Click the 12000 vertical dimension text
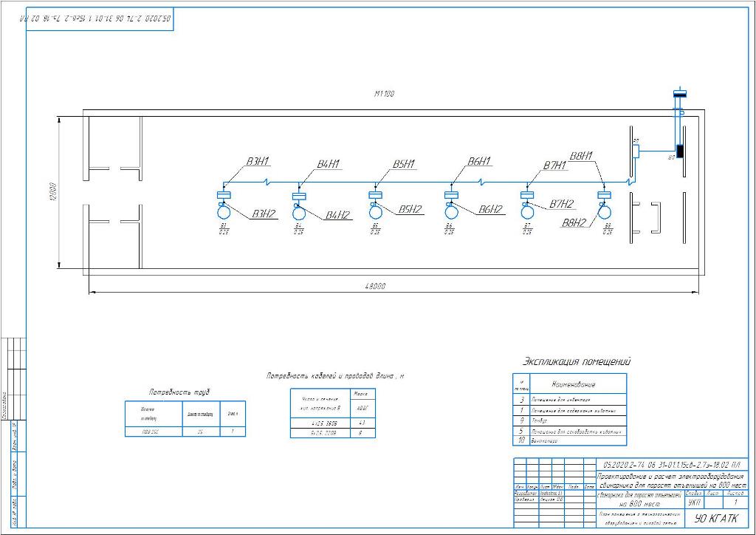Image resolution: width=756 pixels, height=535 pixels. coord(53,192)
